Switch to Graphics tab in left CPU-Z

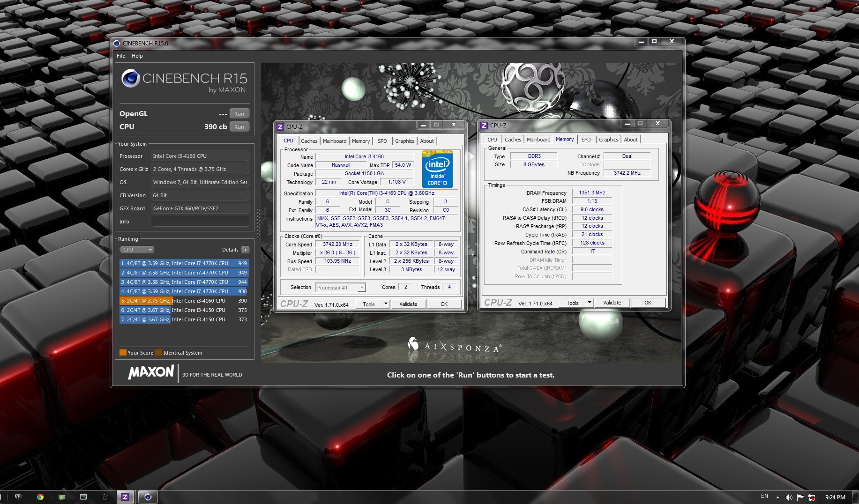pos(404,141)
